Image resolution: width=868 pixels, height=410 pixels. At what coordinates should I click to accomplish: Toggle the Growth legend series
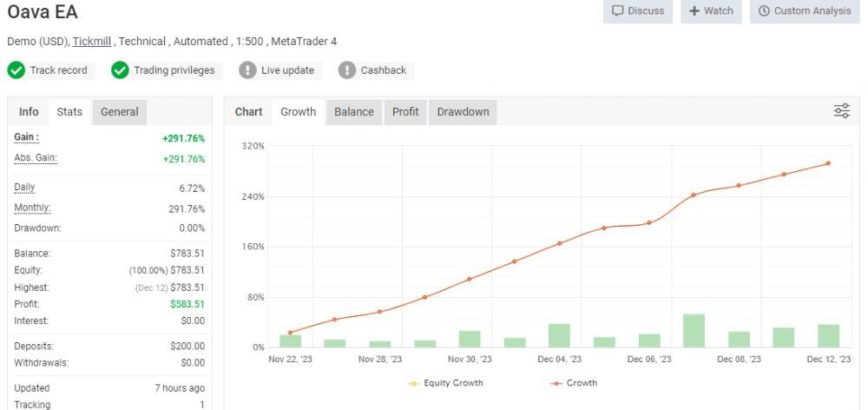click(574, 383)
